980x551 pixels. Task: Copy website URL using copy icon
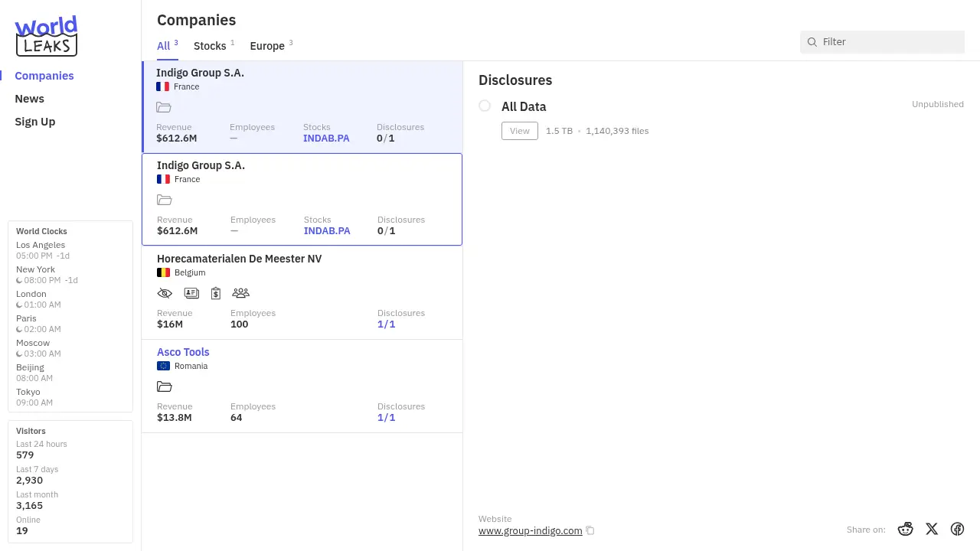pos(590,530)
